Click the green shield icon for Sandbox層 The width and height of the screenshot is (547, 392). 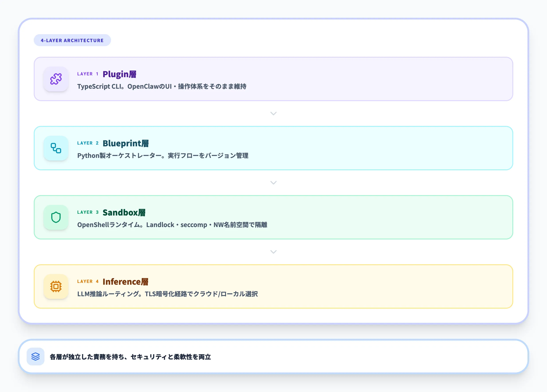56,218
